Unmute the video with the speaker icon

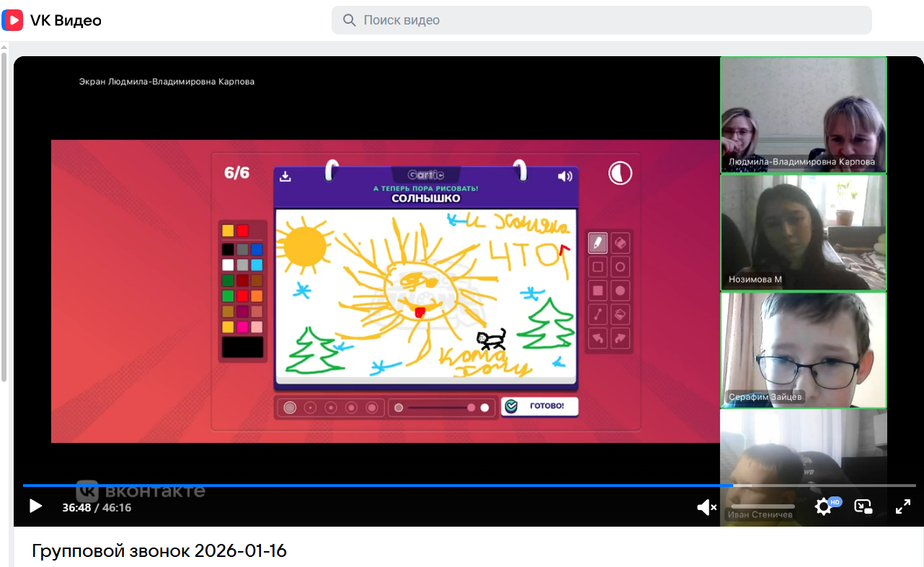click(706, 507)
